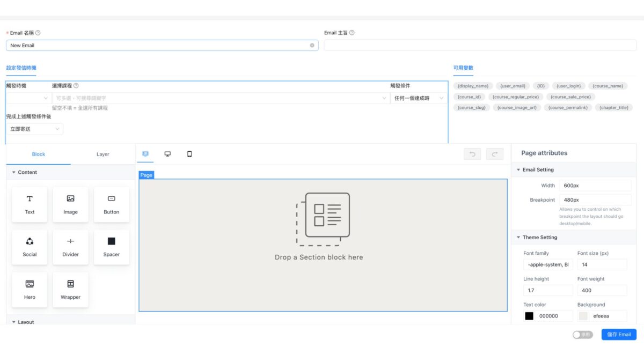Screen dimensions: 644x362
Task: Select the Text block icon
Action: [x=30, y=199]
